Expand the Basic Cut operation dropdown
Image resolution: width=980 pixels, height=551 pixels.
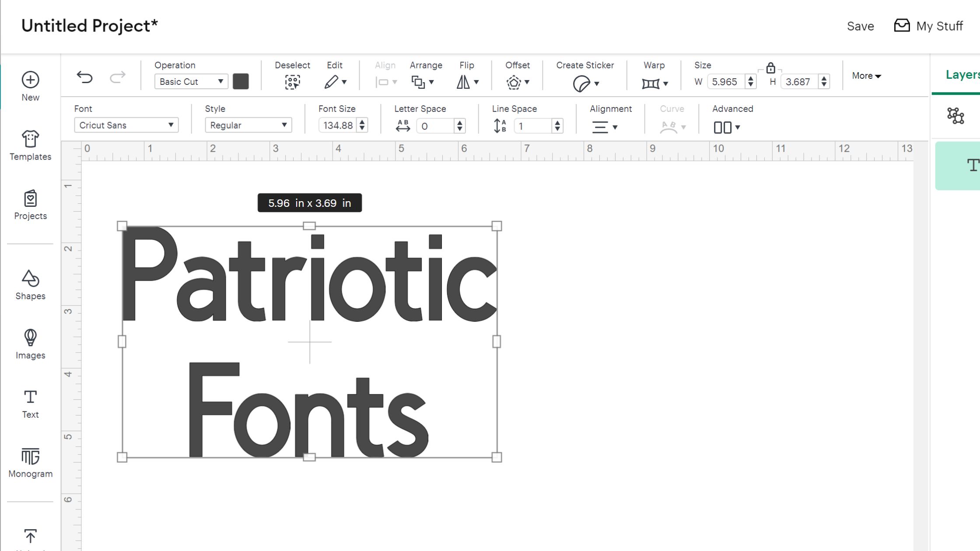[x=191, y=81]
